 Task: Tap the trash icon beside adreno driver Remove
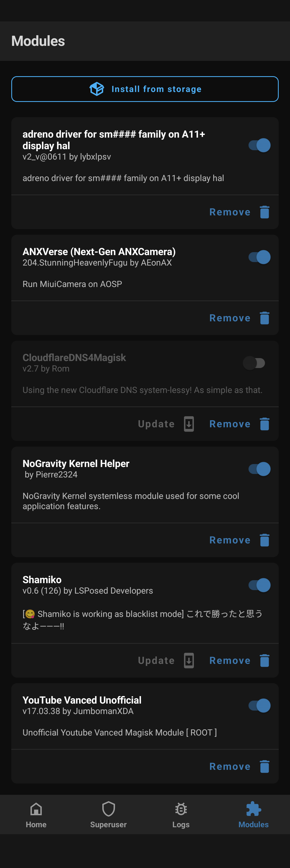pos(264,212)
